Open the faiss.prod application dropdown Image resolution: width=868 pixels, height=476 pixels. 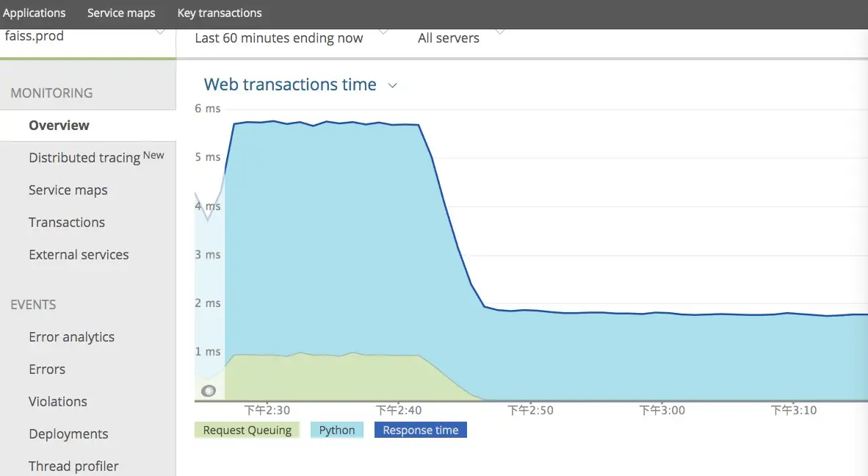point(87,37)
